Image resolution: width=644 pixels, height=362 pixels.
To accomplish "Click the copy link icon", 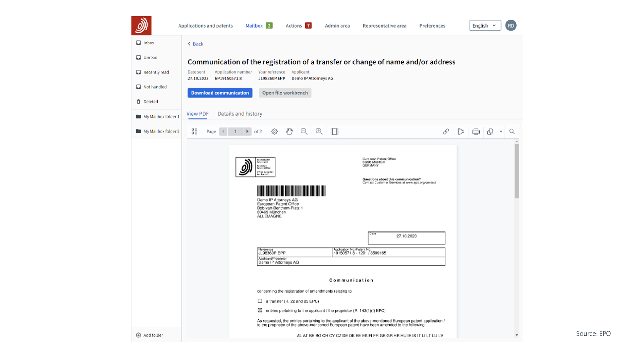I will pos(446,131).
